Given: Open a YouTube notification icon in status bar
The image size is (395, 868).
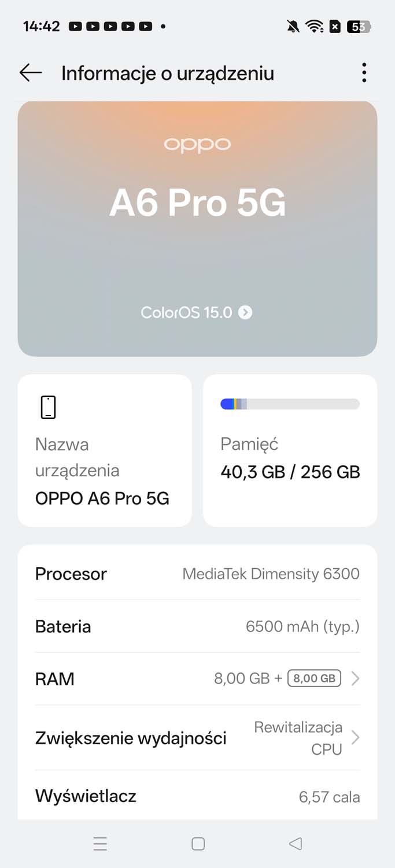Looking at the screenshot, I should tap(75, 26).
